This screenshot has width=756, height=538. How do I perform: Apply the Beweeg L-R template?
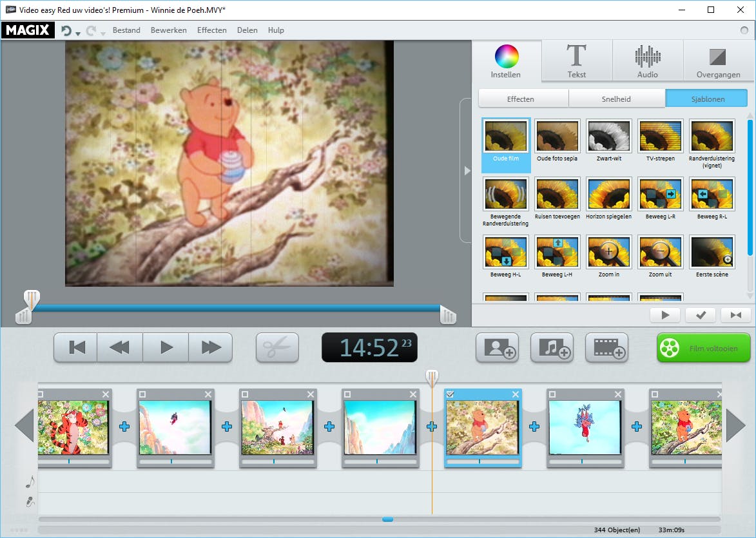click(x=661, y=198)
